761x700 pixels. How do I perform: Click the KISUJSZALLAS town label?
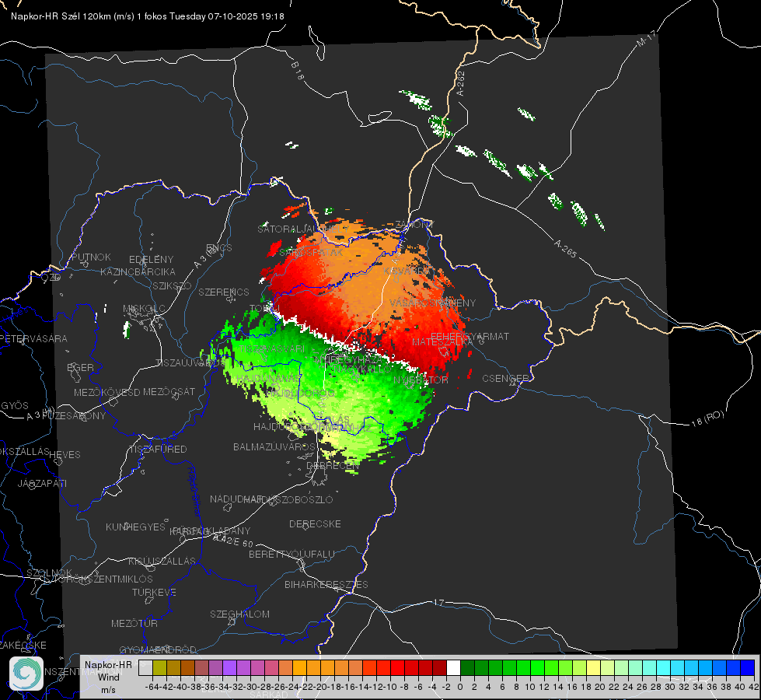[162, 561]
